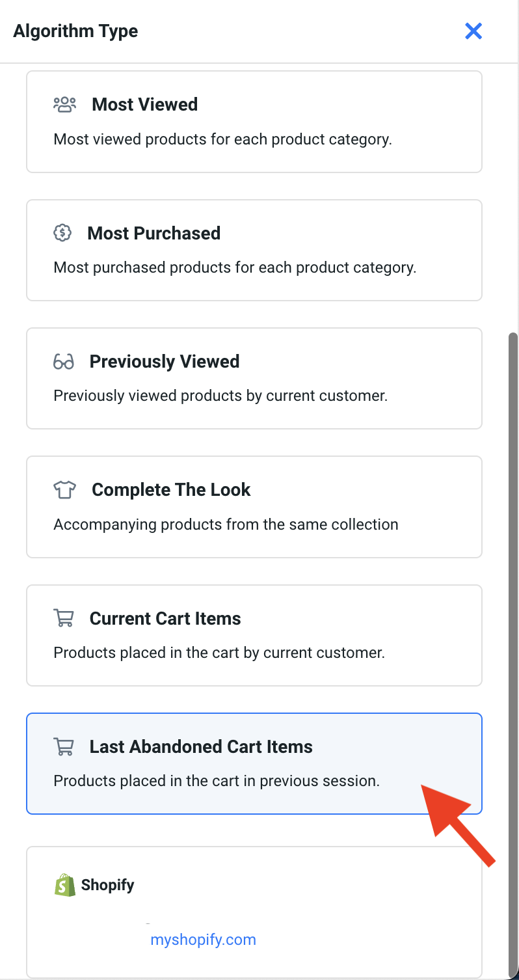Pick the Previously Viewed algorithm title
The image size is (519, 980).
click(x=165, y=362)
